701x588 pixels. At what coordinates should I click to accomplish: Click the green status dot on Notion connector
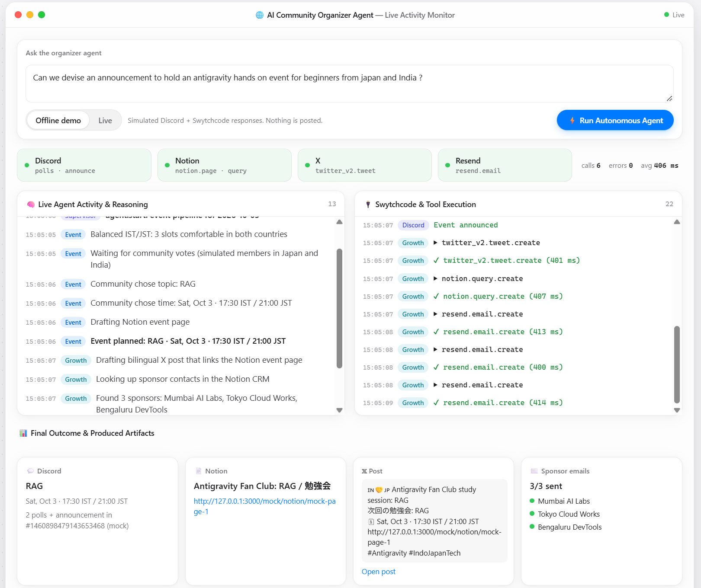167,165
